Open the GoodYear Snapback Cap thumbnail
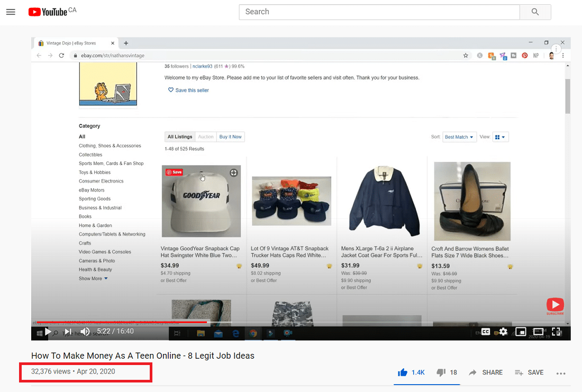This screenshot has width=582, height=392. 201,201
